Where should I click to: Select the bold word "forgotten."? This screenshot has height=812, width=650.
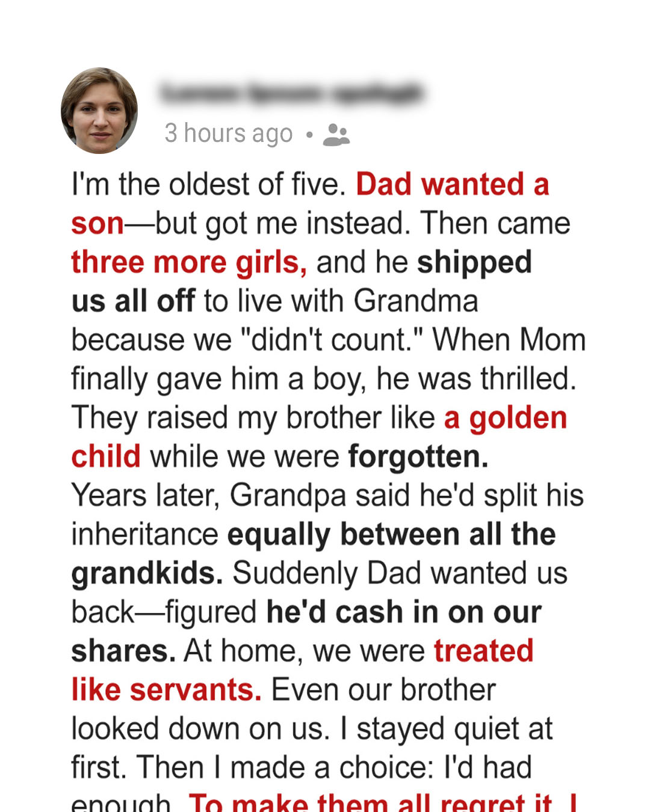click(x=418, y=457)
